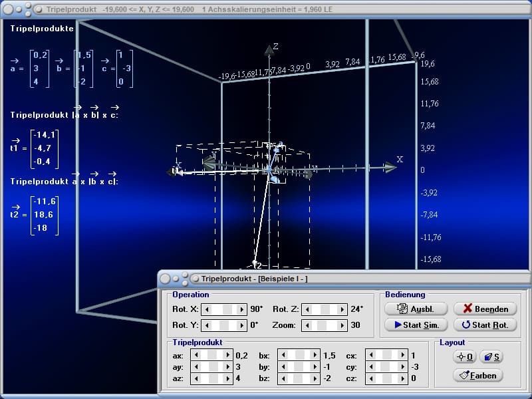
Task: Click the Rot. Y scrollbar track
Action: tap(224, 325)
